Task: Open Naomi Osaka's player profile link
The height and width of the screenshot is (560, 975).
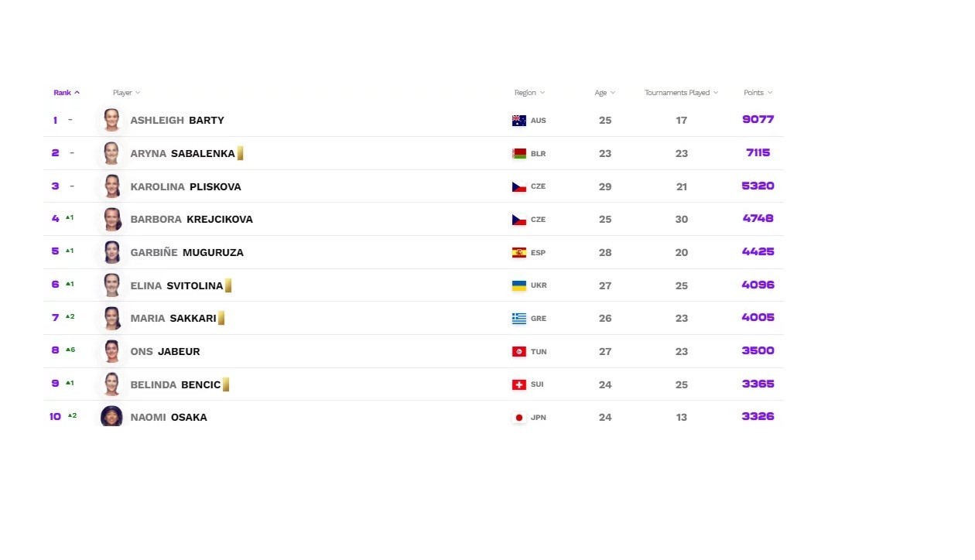Action: (169, 418)
